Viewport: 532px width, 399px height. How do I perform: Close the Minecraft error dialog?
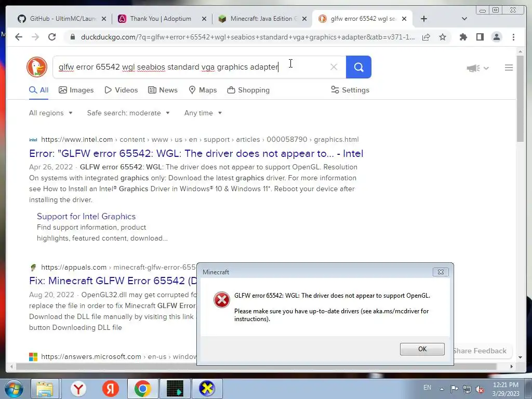(x=441, y=272)
